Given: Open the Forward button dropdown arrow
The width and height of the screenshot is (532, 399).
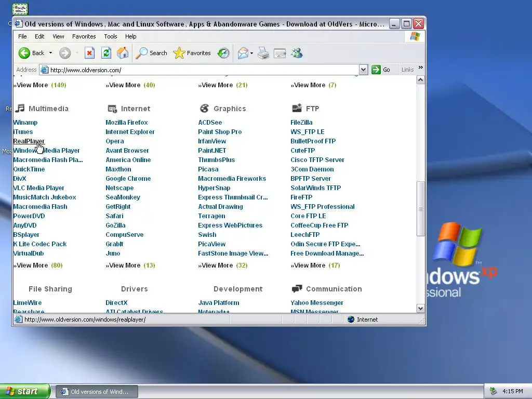Looking at the screenshot, I should pos(77,53).
